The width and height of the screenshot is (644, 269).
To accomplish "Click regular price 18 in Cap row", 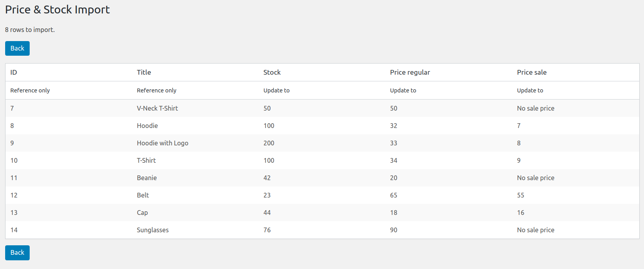I will point(394,213).
